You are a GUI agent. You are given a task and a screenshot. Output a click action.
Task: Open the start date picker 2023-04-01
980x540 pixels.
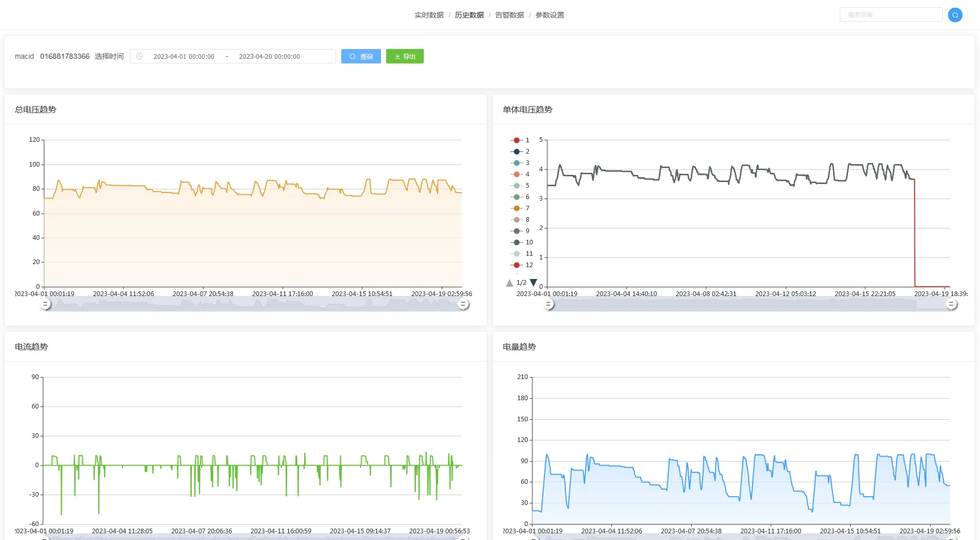click(x=184, y=57)
